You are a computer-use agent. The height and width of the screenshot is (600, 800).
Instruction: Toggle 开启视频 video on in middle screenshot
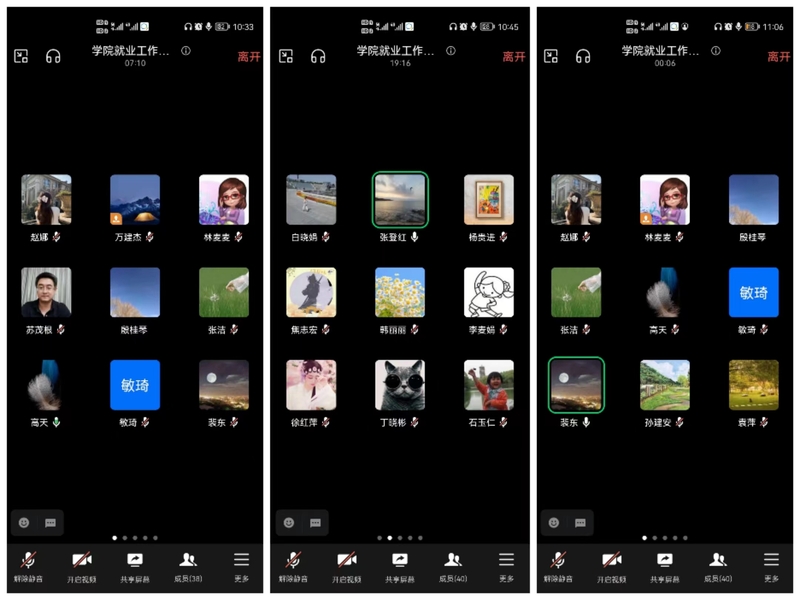pyautogui.click(x=346, y=566)
